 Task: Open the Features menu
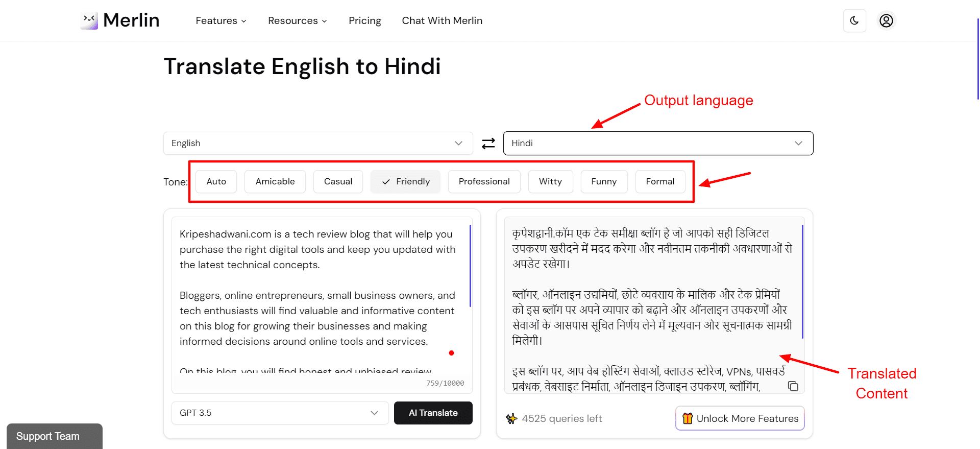tap(221, 21)
